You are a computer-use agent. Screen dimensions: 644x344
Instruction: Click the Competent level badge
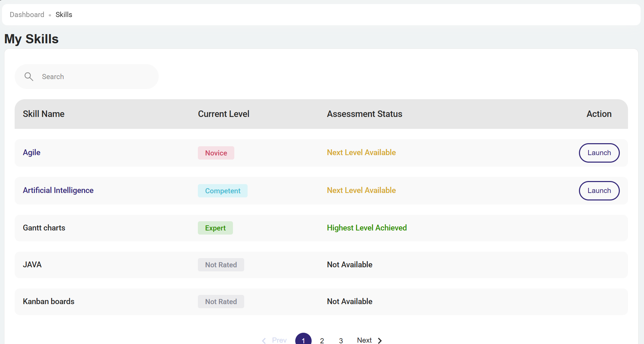tap(223, 191)
